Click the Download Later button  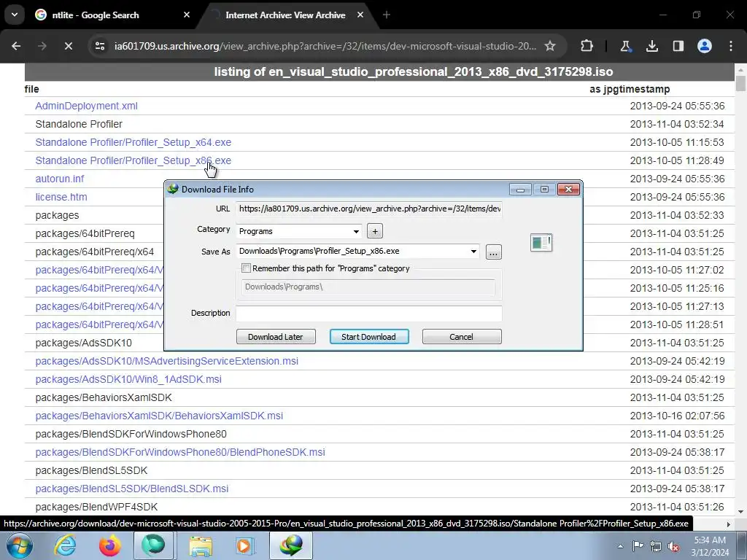(x=276, y=337)
